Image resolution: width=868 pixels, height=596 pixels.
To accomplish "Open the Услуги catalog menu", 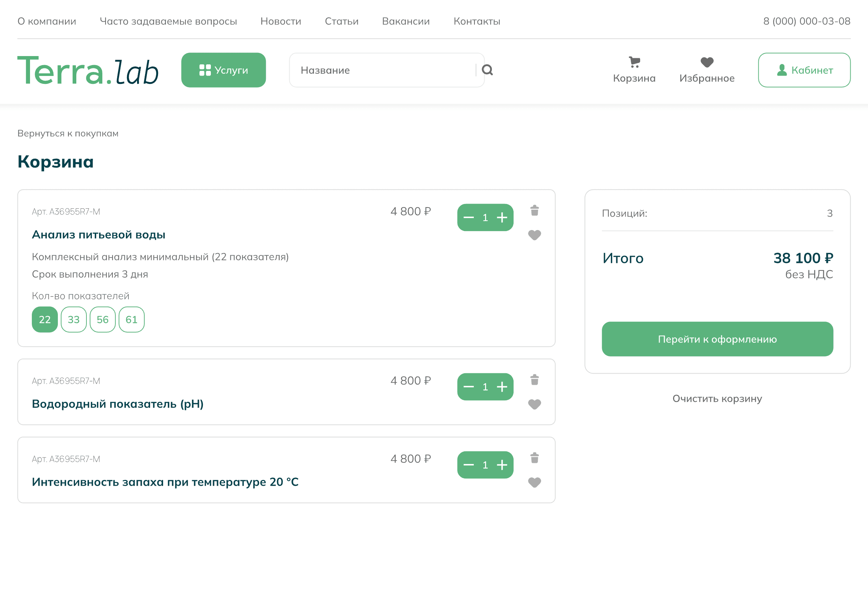I will pos(224,70).
